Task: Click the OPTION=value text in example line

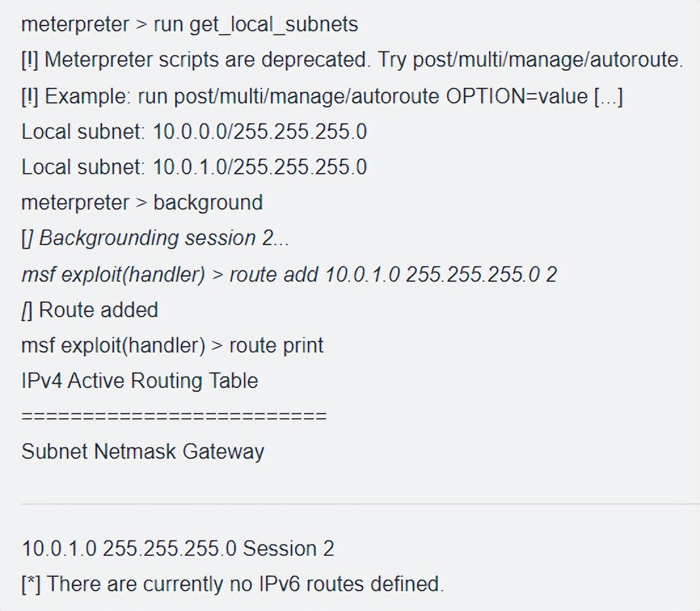Action: [x=516, y=96]
